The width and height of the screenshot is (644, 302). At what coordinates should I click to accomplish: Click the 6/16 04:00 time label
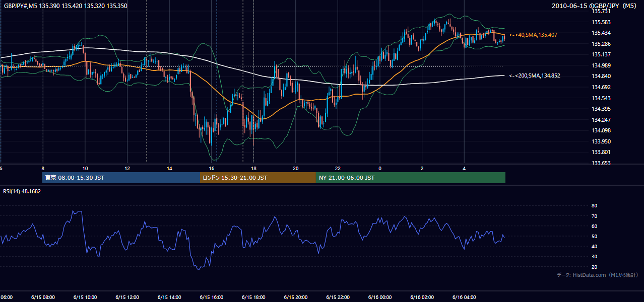coord(465,297)
